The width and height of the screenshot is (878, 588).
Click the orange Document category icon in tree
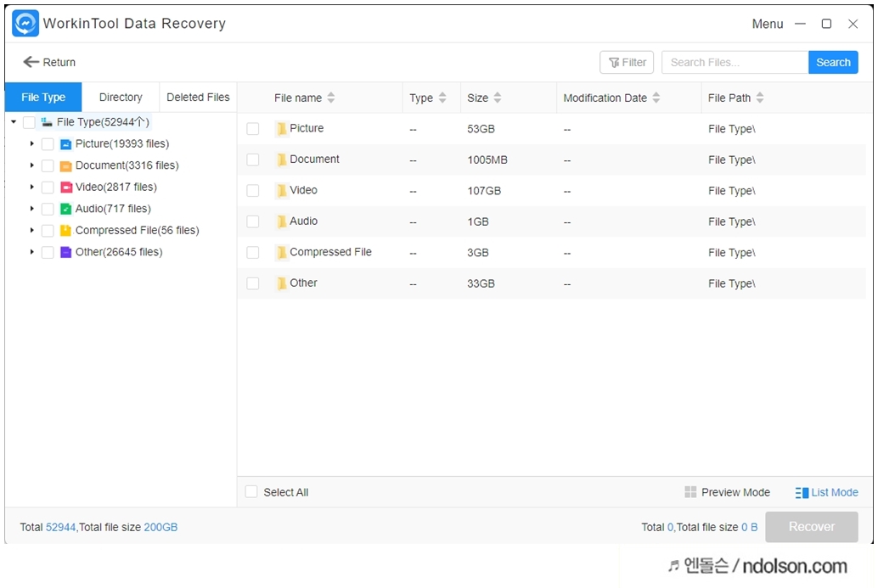pos(66,166)
